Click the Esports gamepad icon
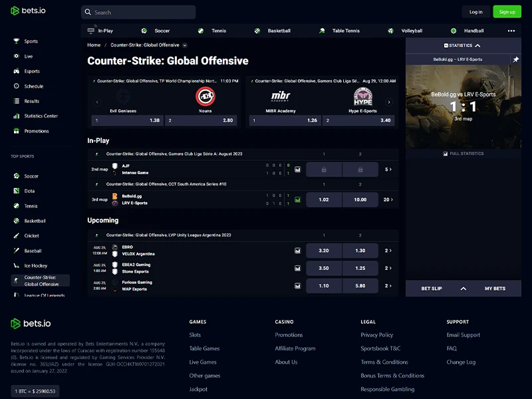Screen dimensions: 532x399 pos(16,71)
